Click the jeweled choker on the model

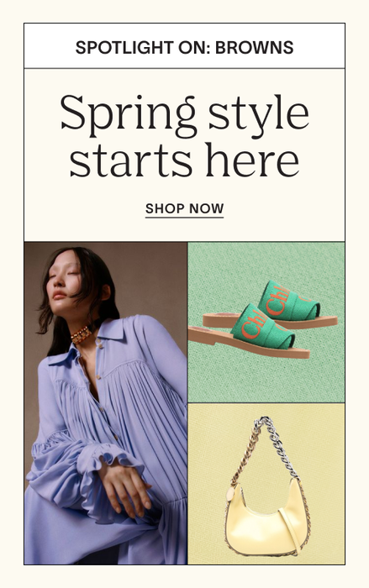click(82, 334)
